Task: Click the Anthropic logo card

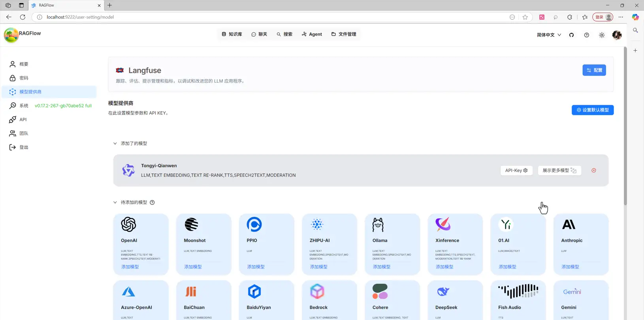Action: [x=569, y=225]
